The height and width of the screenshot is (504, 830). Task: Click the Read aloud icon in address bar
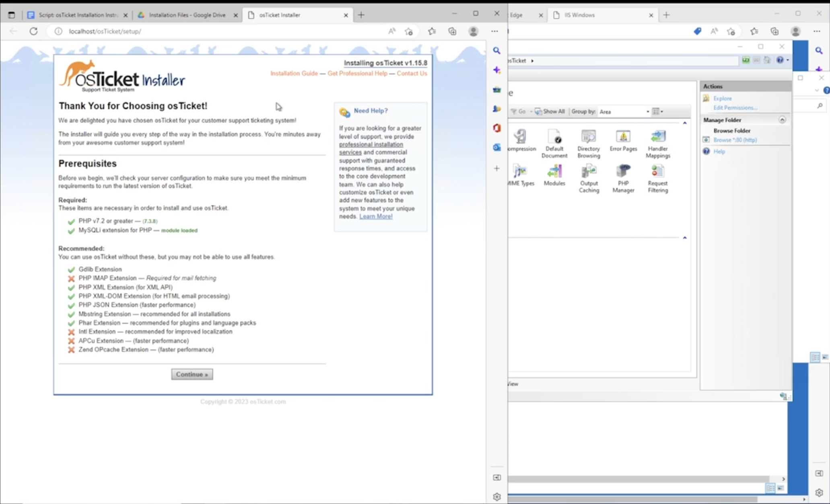tap(391, 31)
